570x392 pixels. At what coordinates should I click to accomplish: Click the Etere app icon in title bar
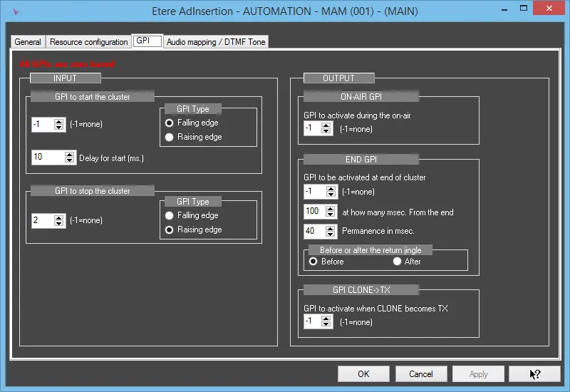tap(16, 11)
